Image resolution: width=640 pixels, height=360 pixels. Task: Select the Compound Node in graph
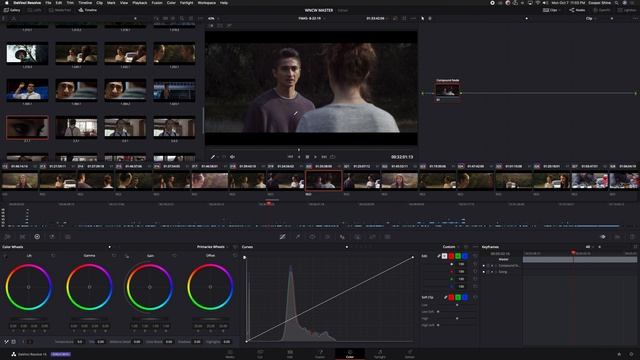(x=447, y=90)
